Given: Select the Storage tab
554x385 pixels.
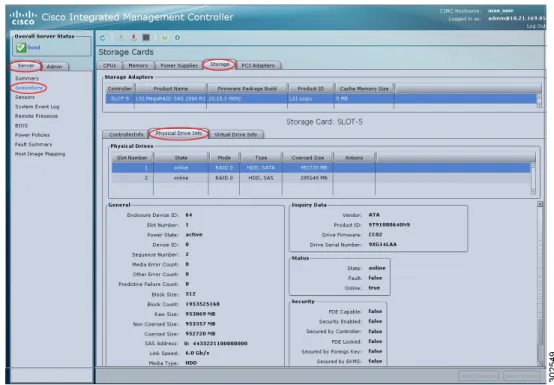Looking at the screenshot, I should pos(219,64).
